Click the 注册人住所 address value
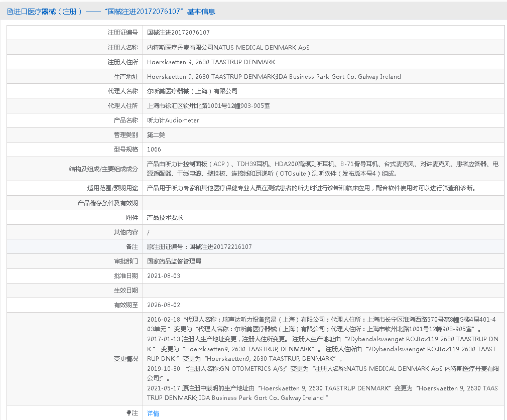507x420 pixels. tap(211, 62)
